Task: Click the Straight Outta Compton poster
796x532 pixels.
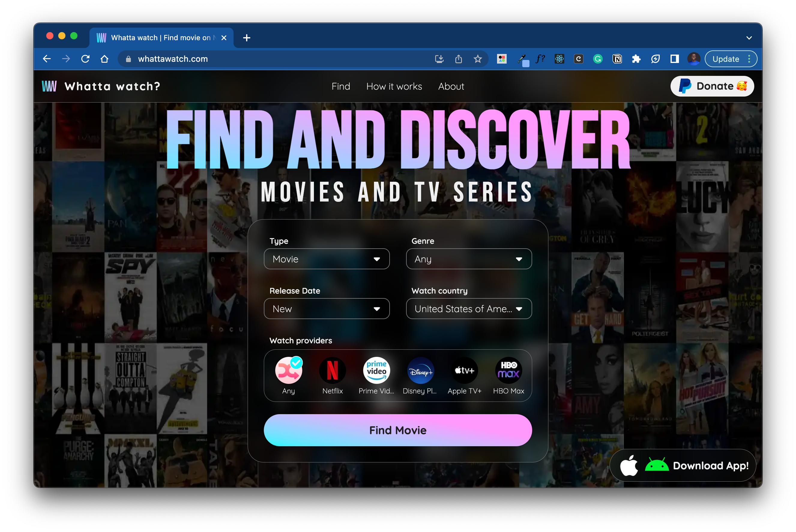Action: tap(130, 388)
